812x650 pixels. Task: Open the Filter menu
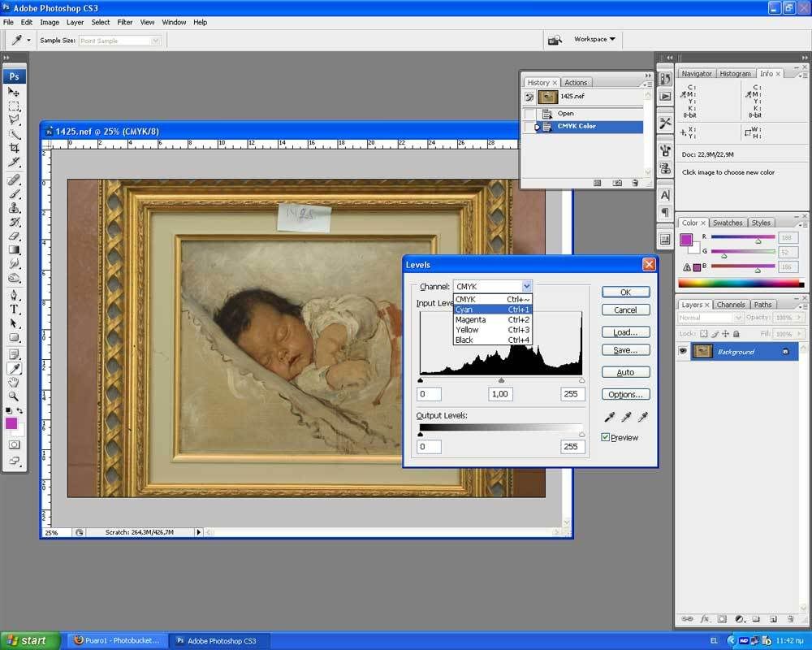pos(124,22)
